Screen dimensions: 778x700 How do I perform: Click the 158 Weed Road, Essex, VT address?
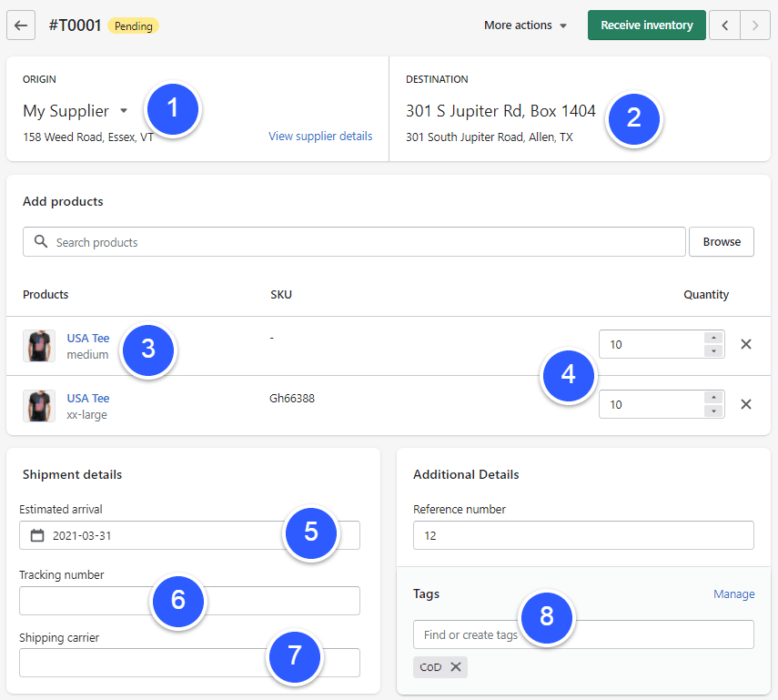click(x=88, y=137)
